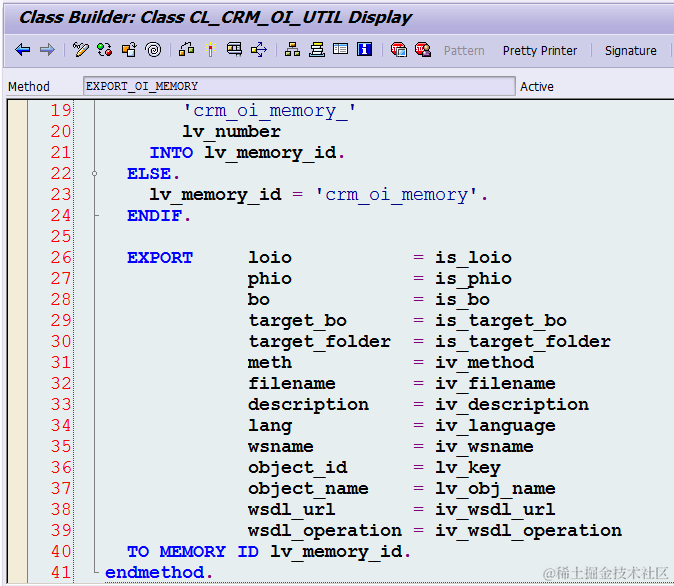Click the spiral Enhance icon
The height and width of the screenshot is (586, 674).
tap(153, 50)
